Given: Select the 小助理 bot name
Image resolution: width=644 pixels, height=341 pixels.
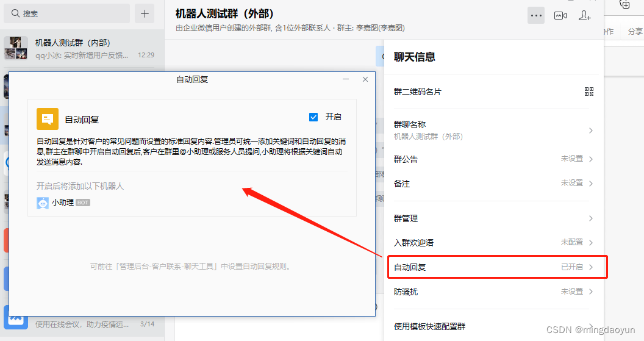Looking at the screenshot, I should [x=63, y=203].
